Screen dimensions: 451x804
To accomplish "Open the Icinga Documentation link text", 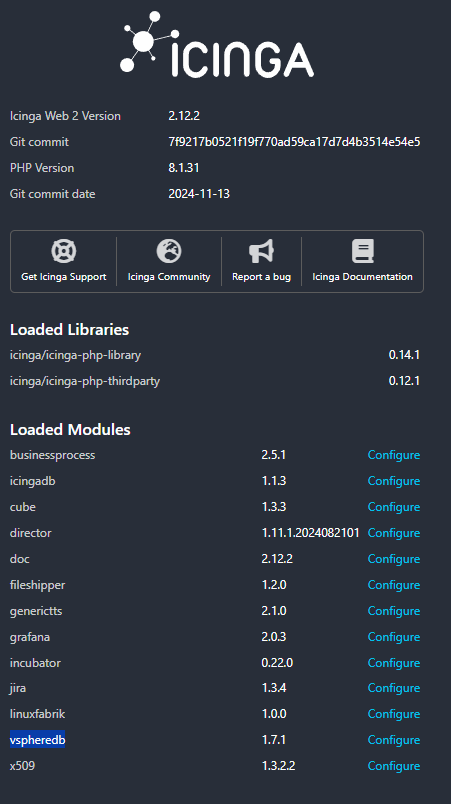I will (362, 276).
